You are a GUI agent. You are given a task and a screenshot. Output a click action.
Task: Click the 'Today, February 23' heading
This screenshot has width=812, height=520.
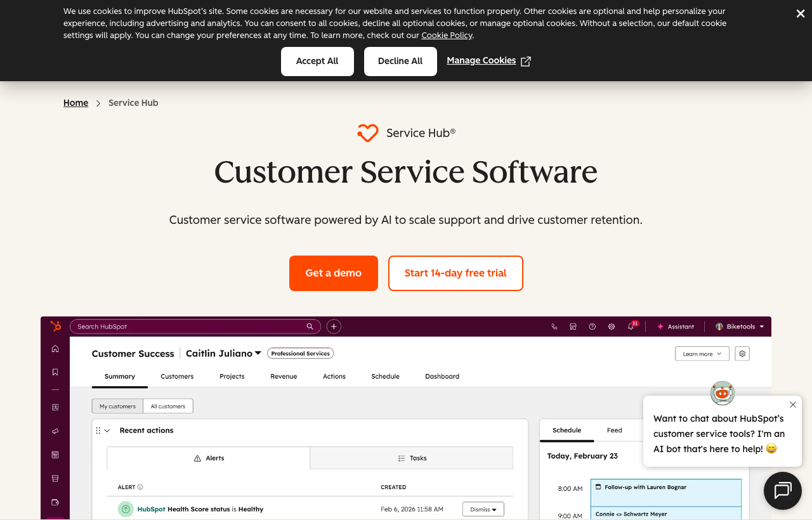click(x=582, y=456)
